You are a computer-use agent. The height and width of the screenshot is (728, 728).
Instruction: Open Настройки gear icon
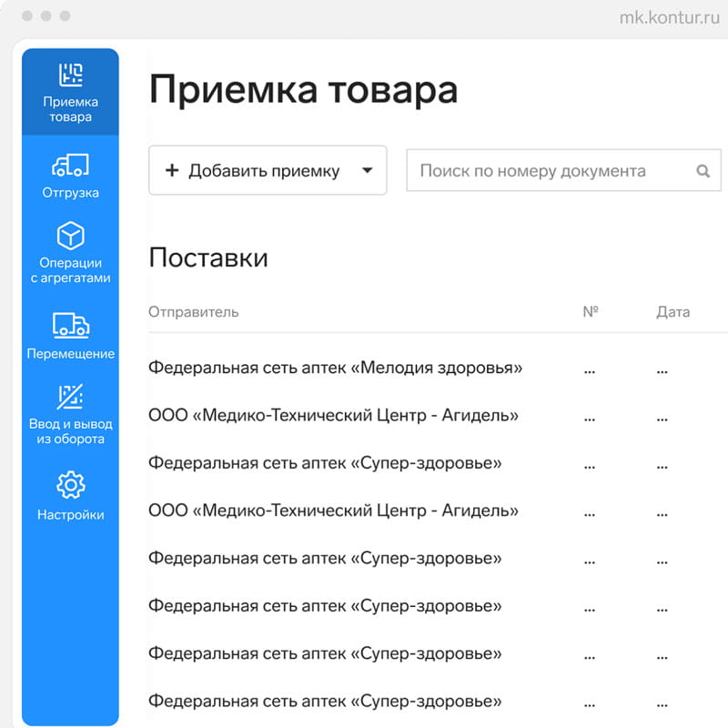(x=70, y=485)
